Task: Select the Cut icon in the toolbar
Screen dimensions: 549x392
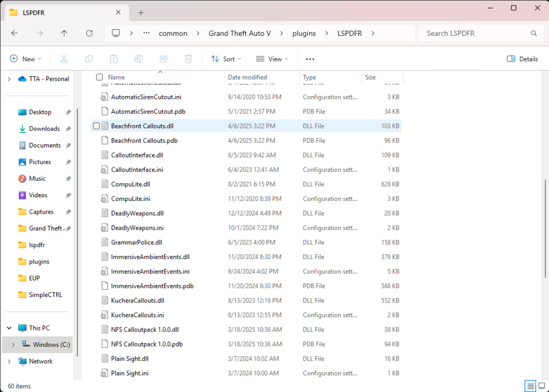Action: [64, 59]
